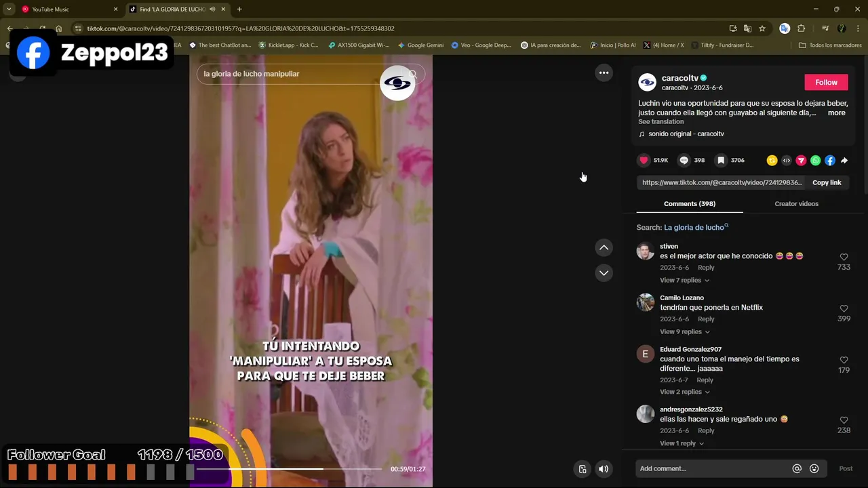Copy the video link

click(827, 182)
